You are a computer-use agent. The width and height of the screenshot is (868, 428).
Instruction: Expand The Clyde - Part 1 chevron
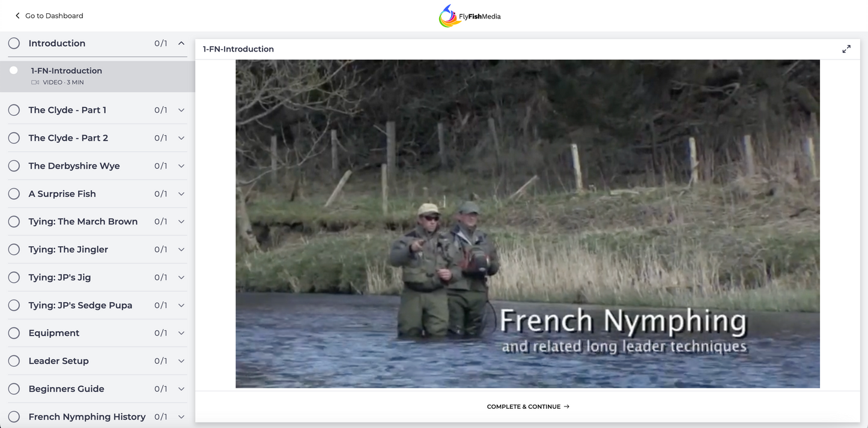(x=181, y=110)
